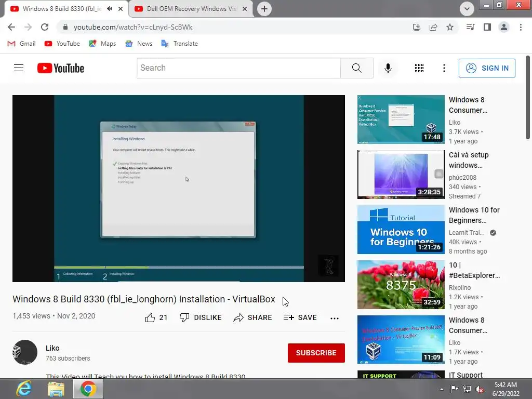Open the News bookmark

(x=139, y=44)
